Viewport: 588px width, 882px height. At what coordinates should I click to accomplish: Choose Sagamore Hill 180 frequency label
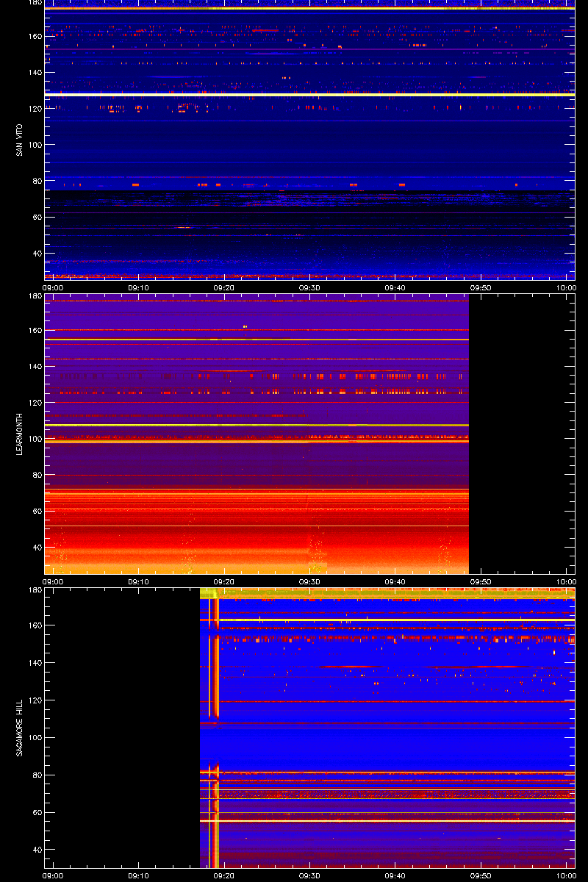(x=34, y=591)
